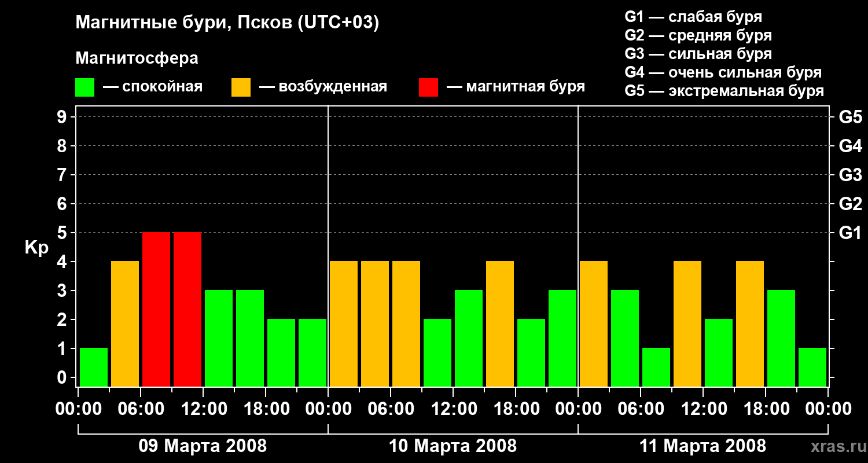This screenshot has height=463, width=868.
Task: Select the 11 Марта 2008 date label
Action: [x=703, y=446]
